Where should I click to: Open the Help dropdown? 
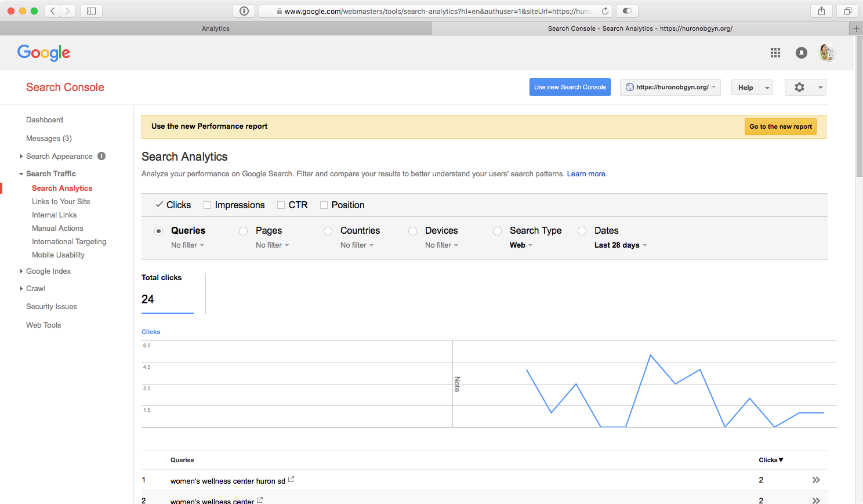[x=752, y=88]
